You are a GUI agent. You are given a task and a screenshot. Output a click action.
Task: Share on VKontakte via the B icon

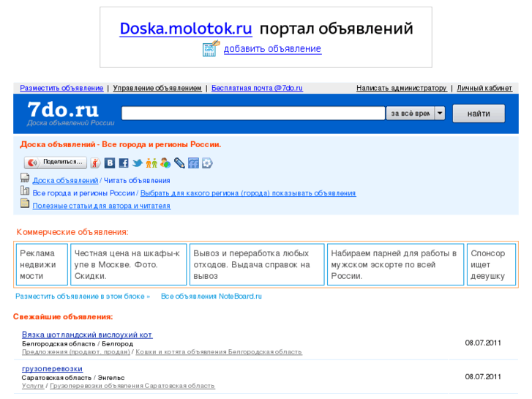pyautogui.click(x=110, y=163)
